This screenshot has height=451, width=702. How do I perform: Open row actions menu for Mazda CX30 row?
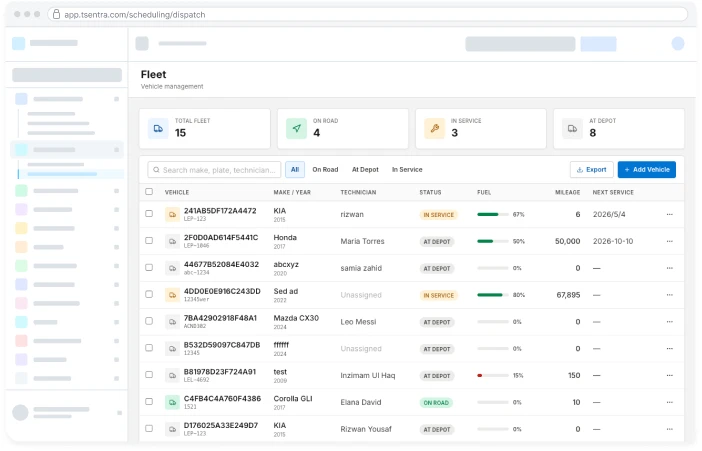click(670, 322)
